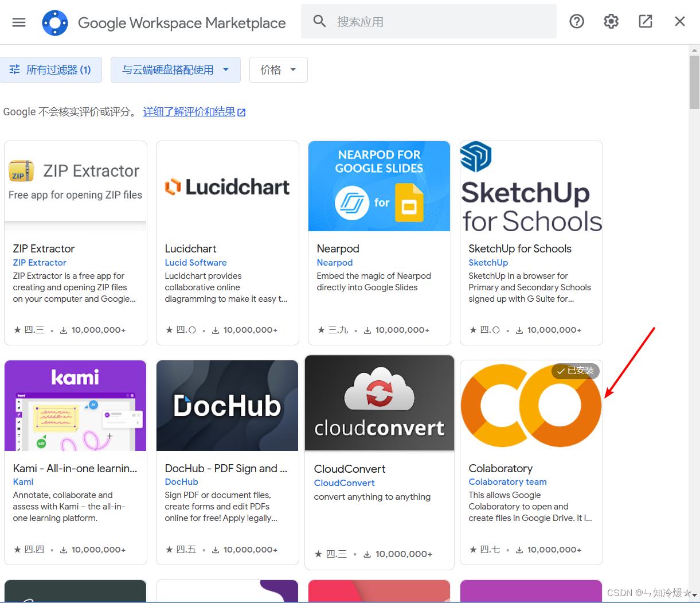The image size is (700, 603).
Task: Click Colaboratory CO logo thumbnail
Action: point(531,406)
